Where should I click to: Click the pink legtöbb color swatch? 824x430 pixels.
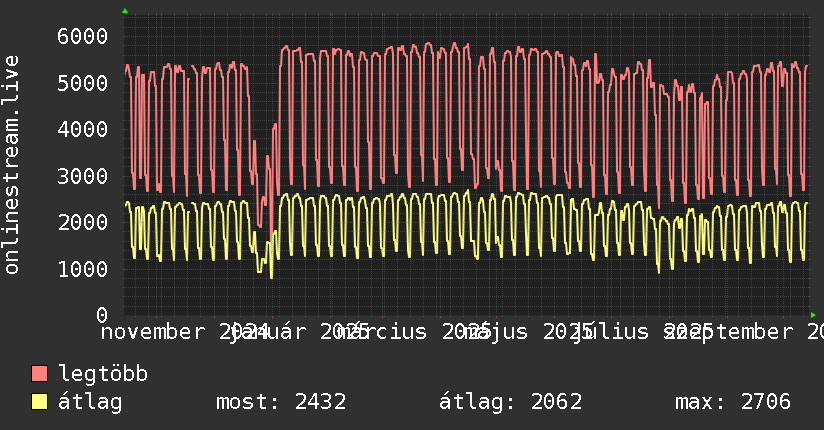[x=39, y=373]
